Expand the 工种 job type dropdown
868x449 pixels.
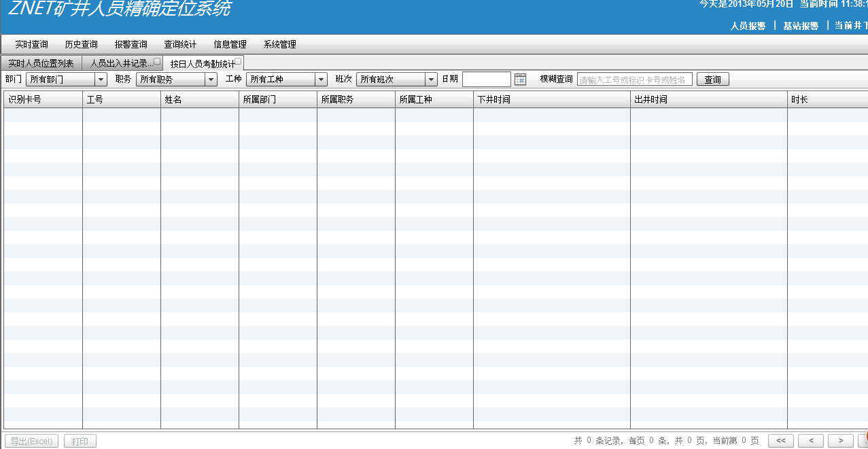322,80
